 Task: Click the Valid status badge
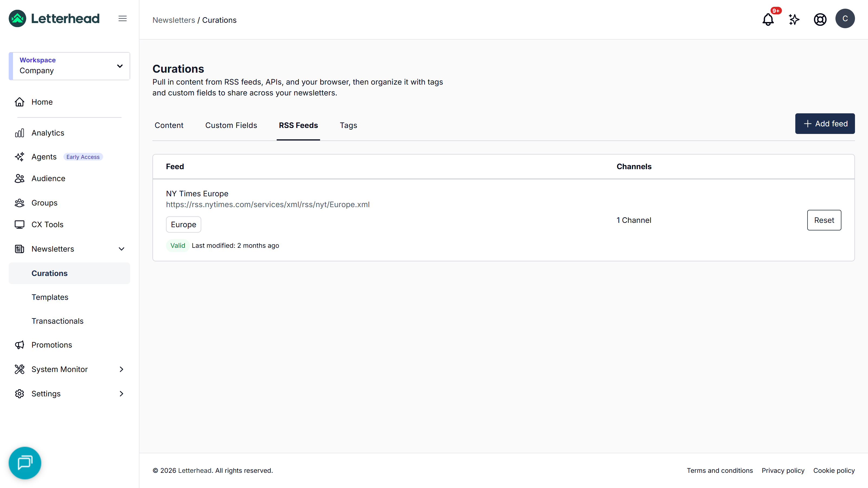(178, 246)
